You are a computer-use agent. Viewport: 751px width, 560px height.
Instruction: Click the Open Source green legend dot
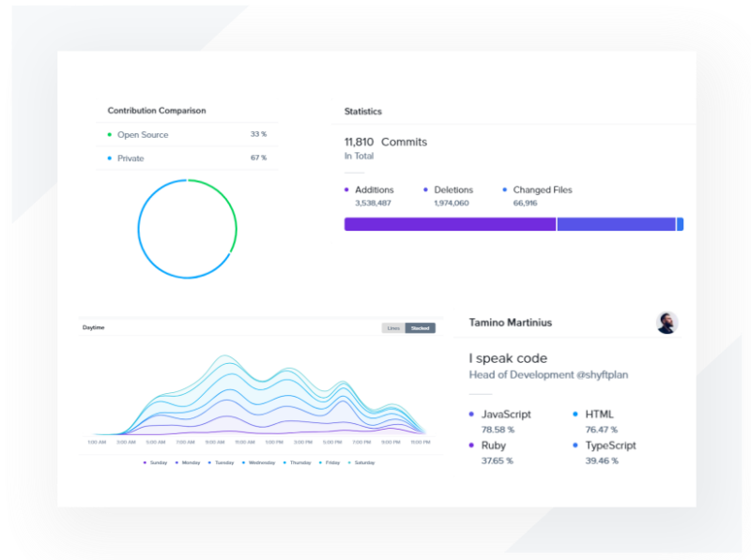point(109,135)
